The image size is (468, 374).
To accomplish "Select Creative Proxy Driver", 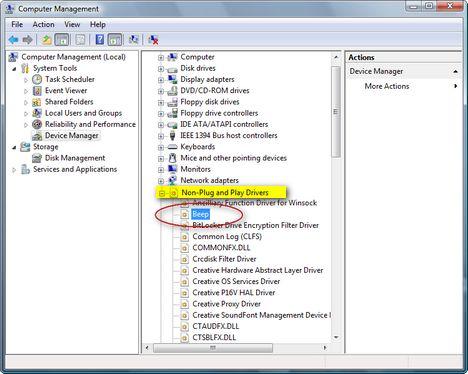I will coord(226,304).
